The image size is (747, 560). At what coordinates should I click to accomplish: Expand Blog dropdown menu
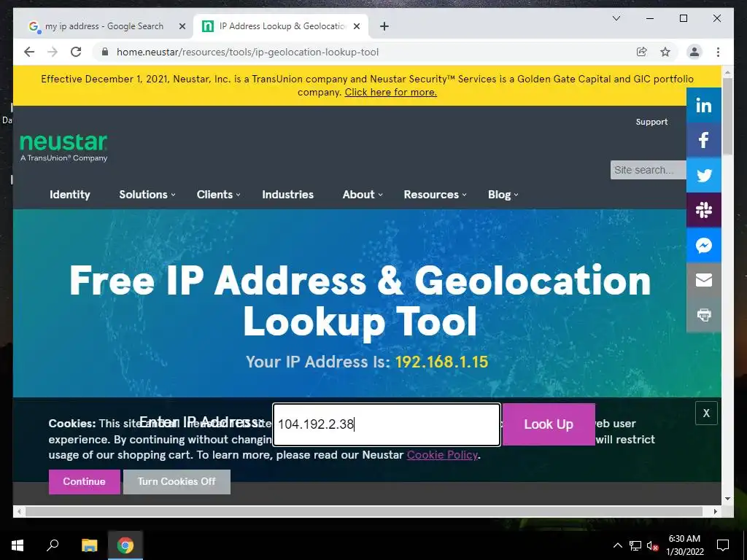(503, 195)
